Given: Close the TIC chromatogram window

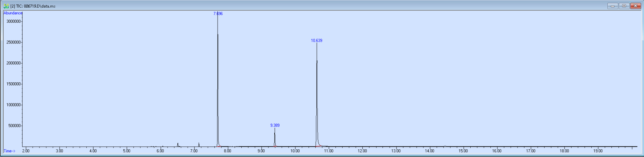Looking at the screenshot, I should (x=635, y=6).
